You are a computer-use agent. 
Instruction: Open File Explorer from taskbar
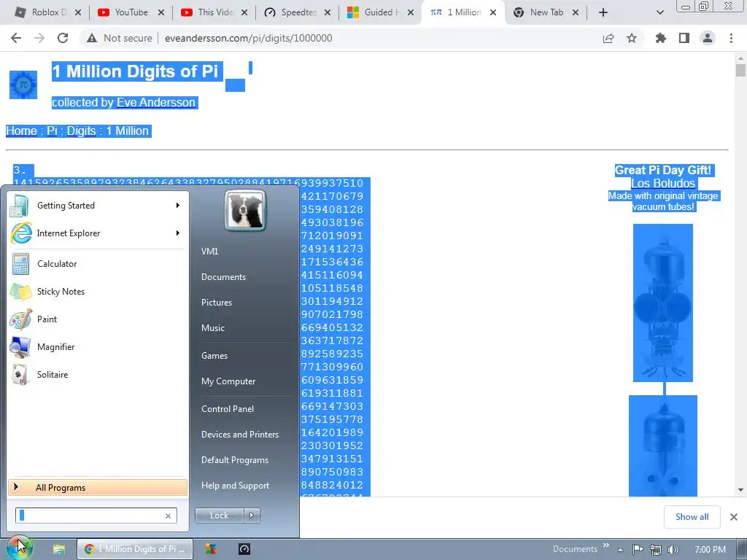(x=58, y=549)
